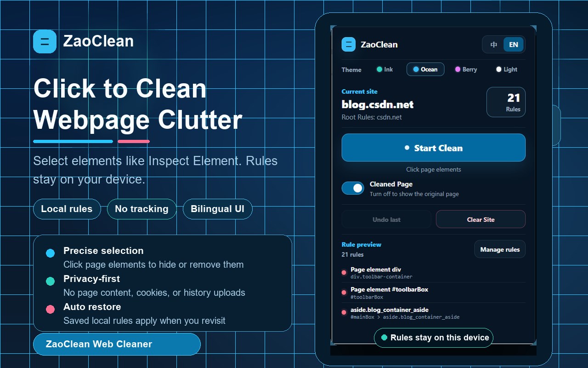Click the Clear Site button
This screenshot has height=368, width=588.
(481, 219)
